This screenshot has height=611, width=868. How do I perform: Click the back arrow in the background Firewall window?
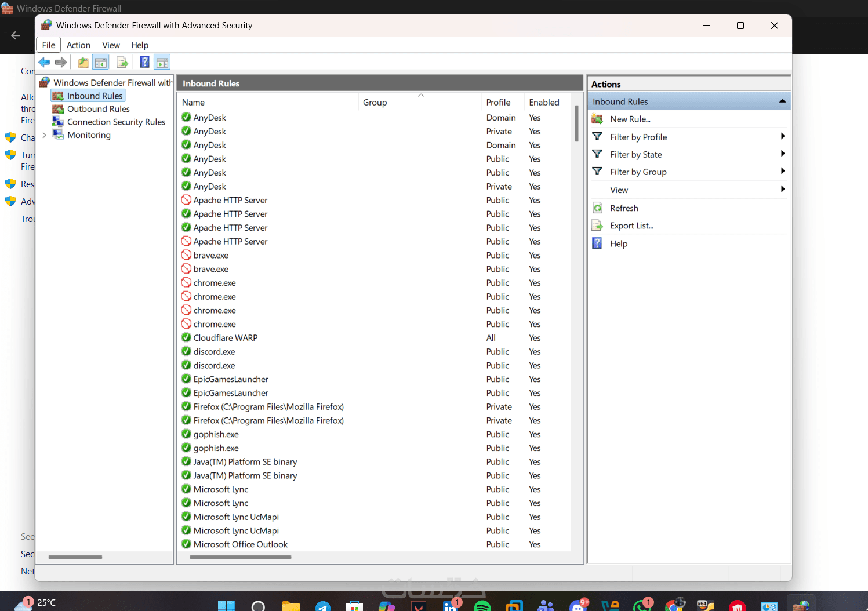click(x=16, y=35)
